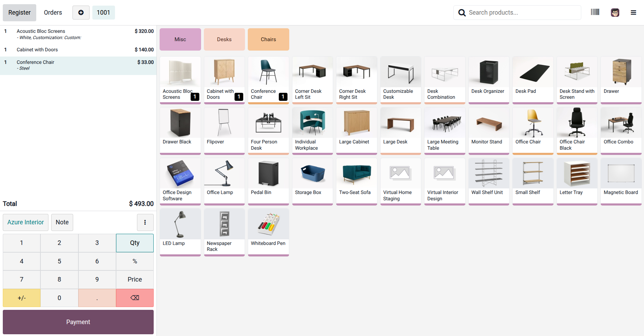The width and height of the screenshot is (644, 336).
Task: Switch numpad to percent discount mode
Action: pos(135,261)
